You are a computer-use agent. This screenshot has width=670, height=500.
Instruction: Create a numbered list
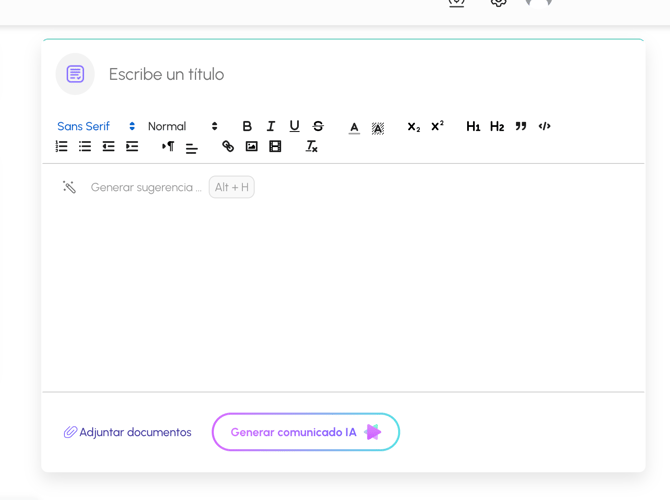click(62, 147)
